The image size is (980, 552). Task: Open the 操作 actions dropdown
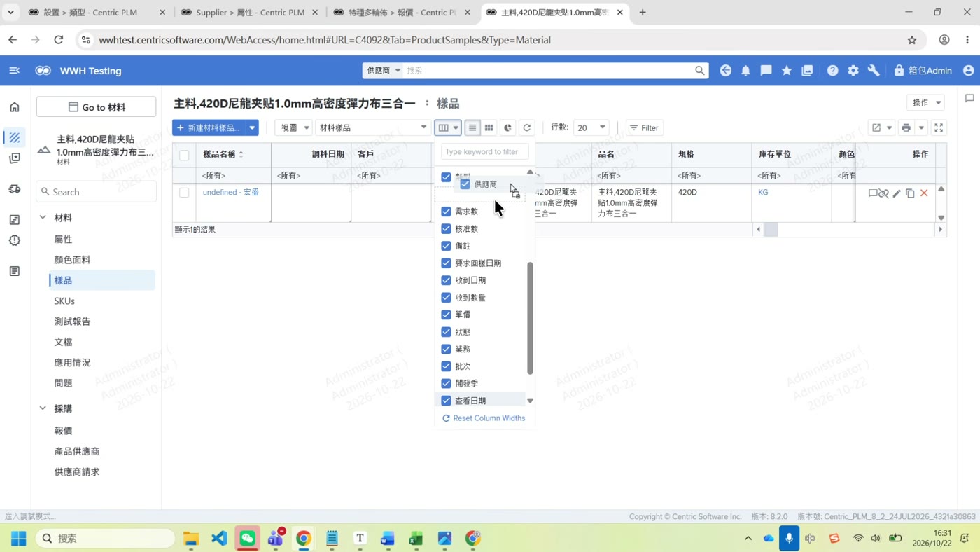[925, 103]
